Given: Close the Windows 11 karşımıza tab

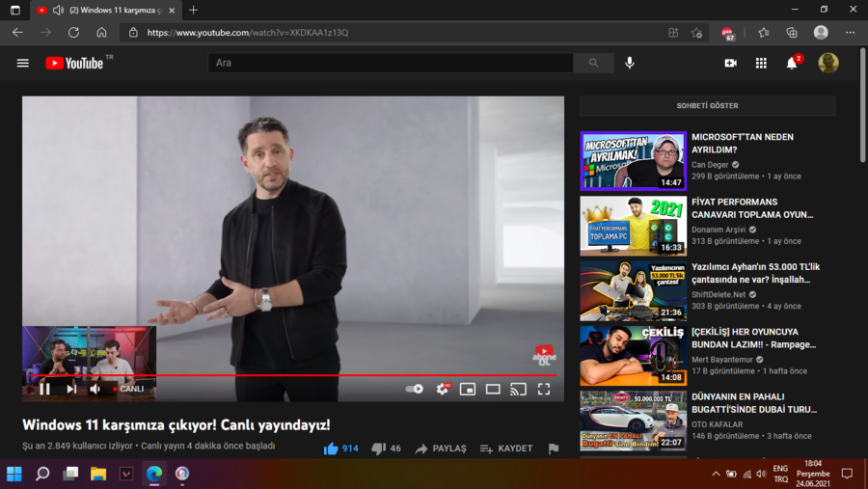Looking at the screenshot, I should pos(172,10).
